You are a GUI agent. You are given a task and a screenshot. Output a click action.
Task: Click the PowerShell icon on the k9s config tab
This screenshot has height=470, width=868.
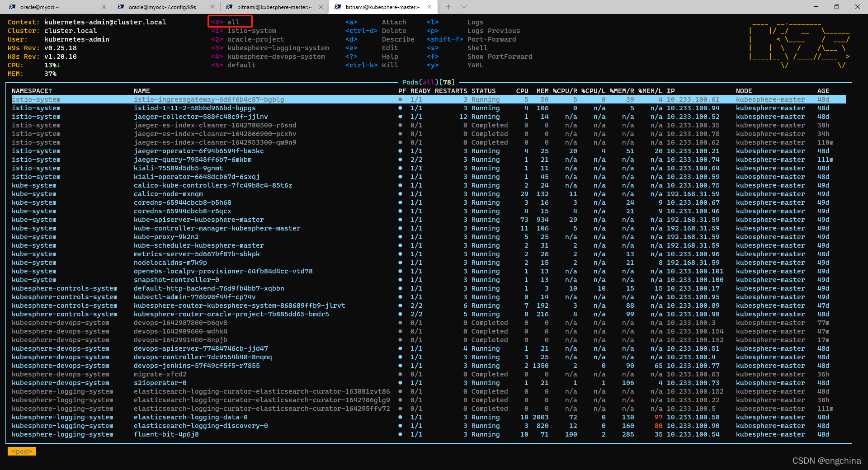[121, 7]
